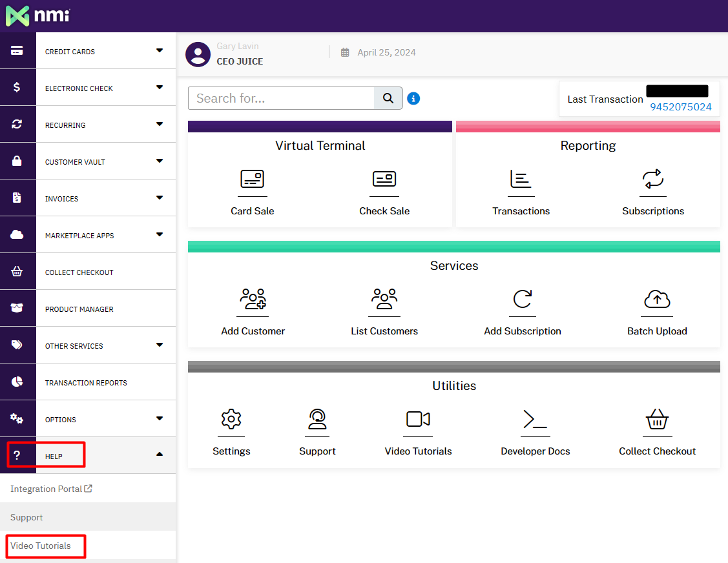Click the Other Services tags icon
The width and height of the screenshot is (728, 563).
[x=17, y=344]
